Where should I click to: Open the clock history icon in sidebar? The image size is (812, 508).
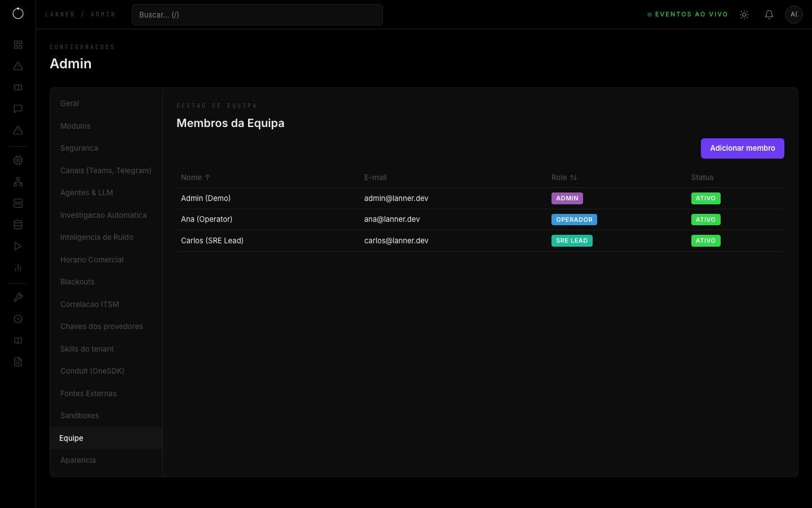[18, 319]
